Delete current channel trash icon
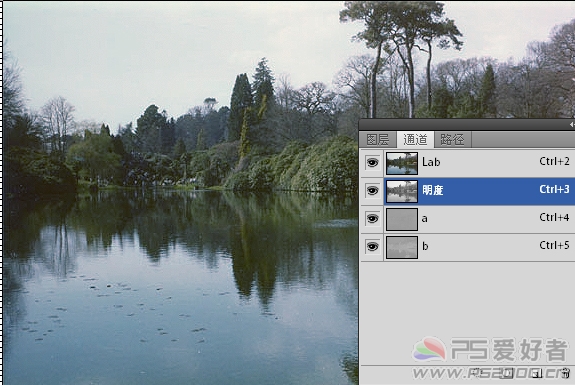Image resolution: width=575 pixels, height=385 pixels. click(567, 374)
